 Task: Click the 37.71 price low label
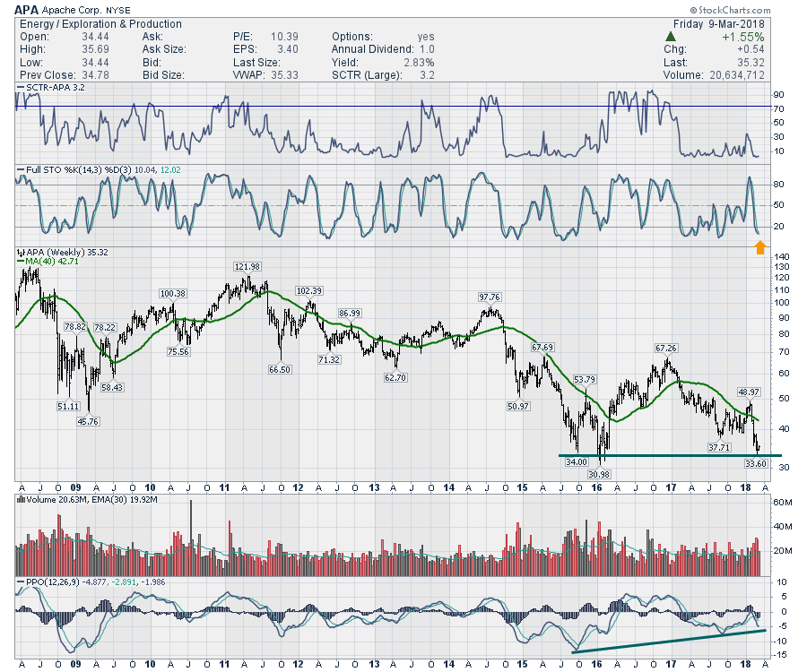point(719,448)
